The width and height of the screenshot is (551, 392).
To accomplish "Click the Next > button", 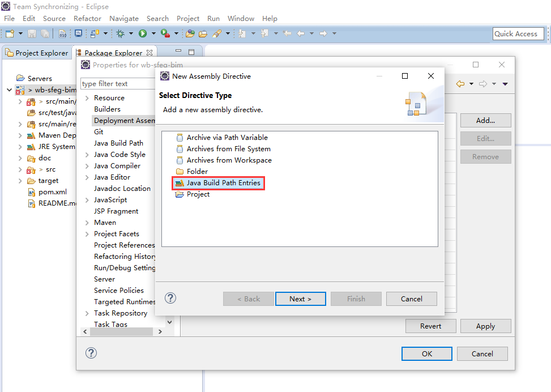I will click(x=301, y=299).
